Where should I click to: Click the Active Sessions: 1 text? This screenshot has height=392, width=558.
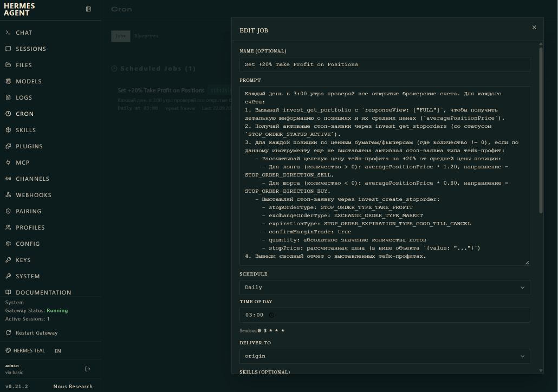[x=28, y=319]
